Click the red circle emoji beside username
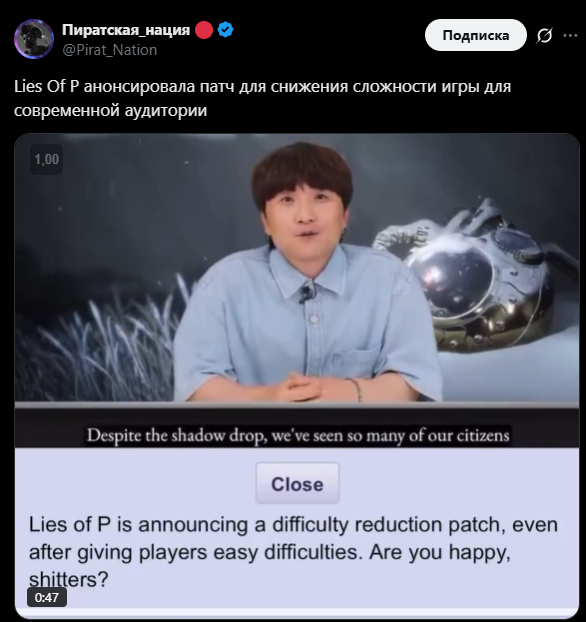This screenshot has height=622, width=586. [x=204, y=30]
